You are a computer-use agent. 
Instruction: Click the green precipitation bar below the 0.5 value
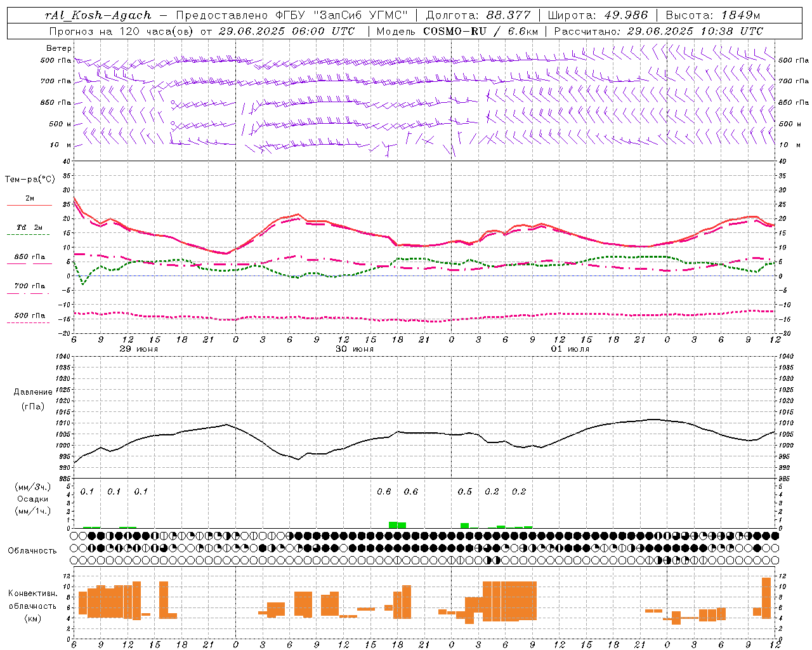click(465, 526)
